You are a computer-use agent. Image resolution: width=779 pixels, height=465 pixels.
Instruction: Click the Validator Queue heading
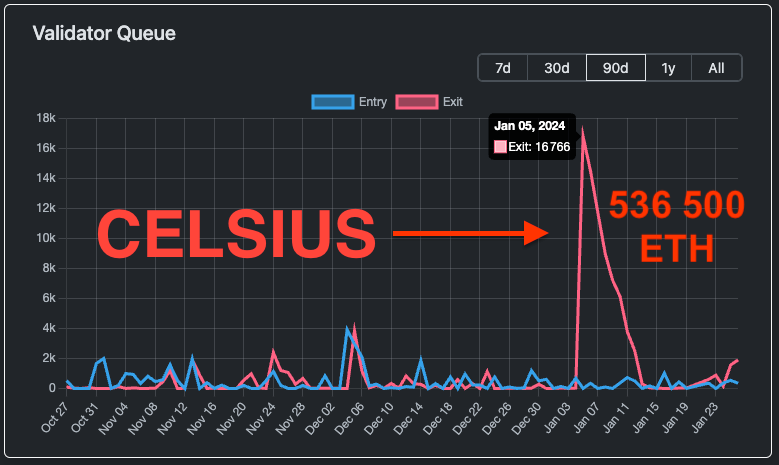pos(104,33)
